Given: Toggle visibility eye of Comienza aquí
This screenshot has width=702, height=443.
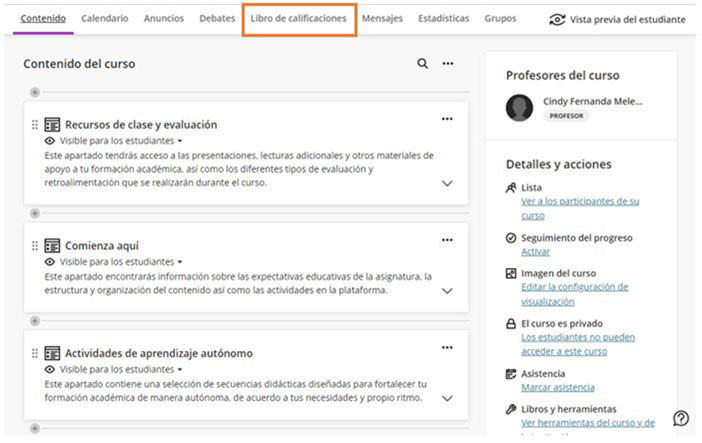Looking at the screenshot, I should pos(50,262).
